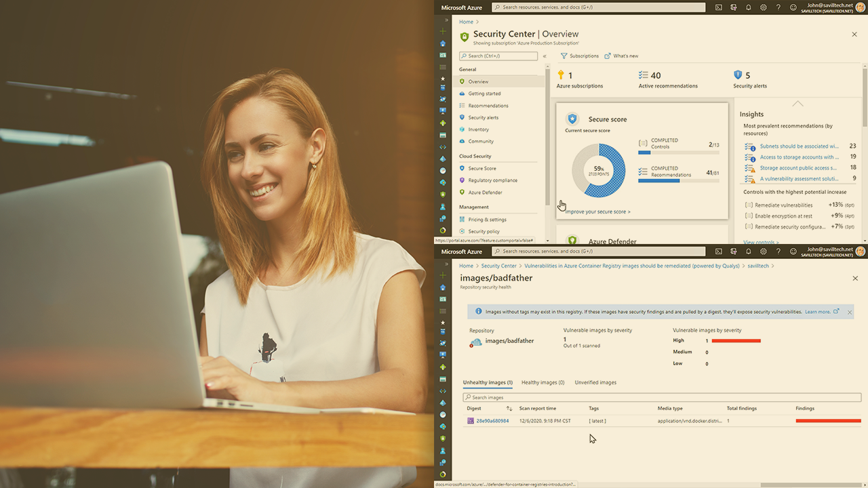
Task: Click the Completed Recommendations progress bar
Action: pyautogui.click(x=669, y=181)
